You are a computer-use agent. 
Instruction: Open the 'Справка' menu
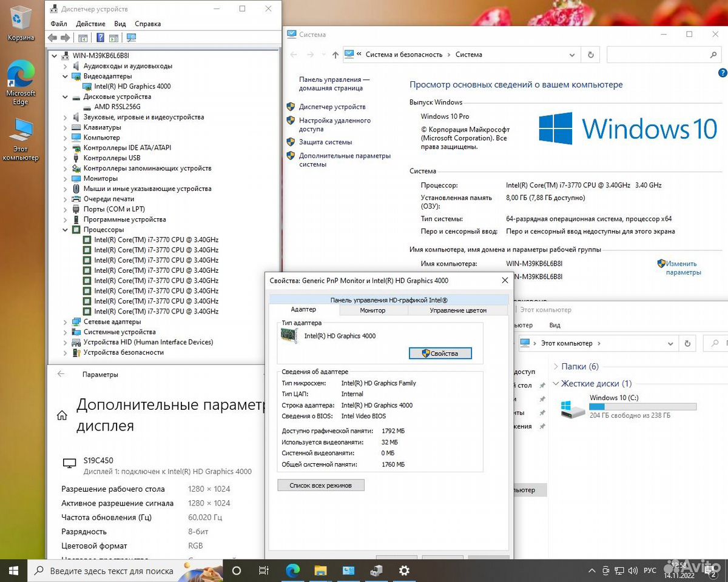point(148,24)
